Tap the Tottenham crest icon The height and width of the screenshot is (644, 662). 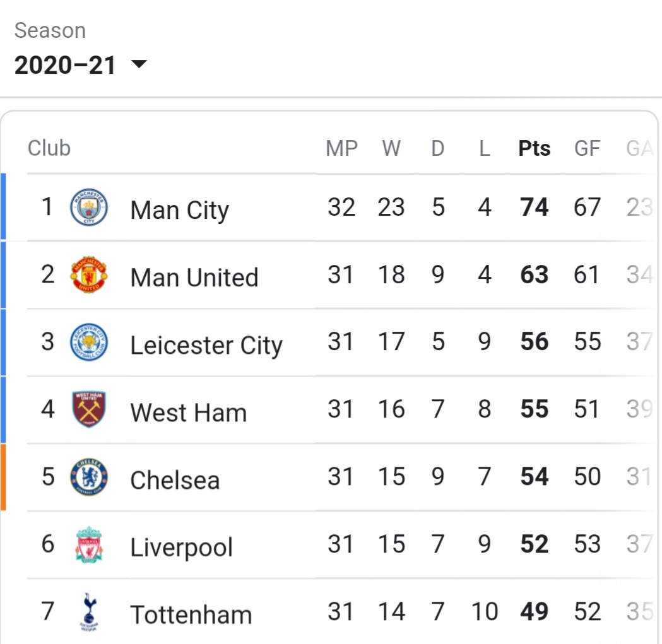pyautogui.click(x=89, y=611)
